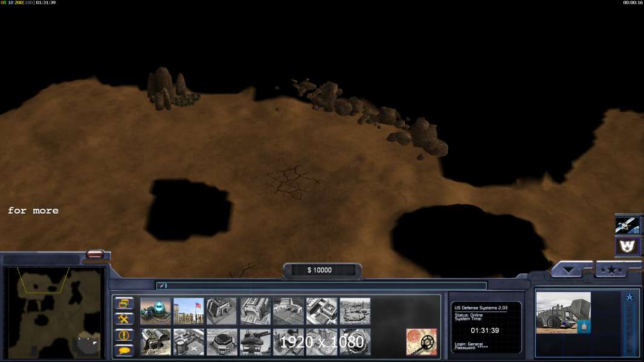Click the crossed wrench and hammer button
This screenshot has width=644, height=362.
[124, 319]
